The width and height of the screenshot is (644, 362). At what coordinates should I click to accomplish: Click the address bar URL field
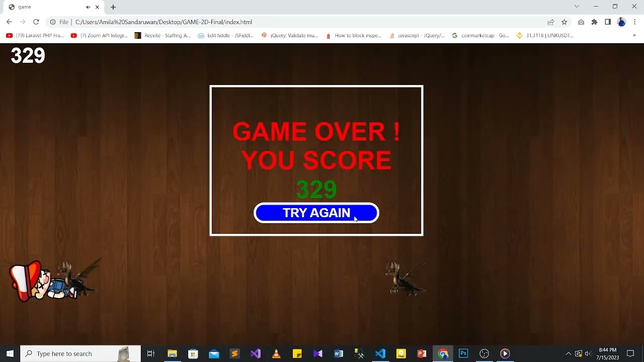pyautogui.click(x=302, y=22)
